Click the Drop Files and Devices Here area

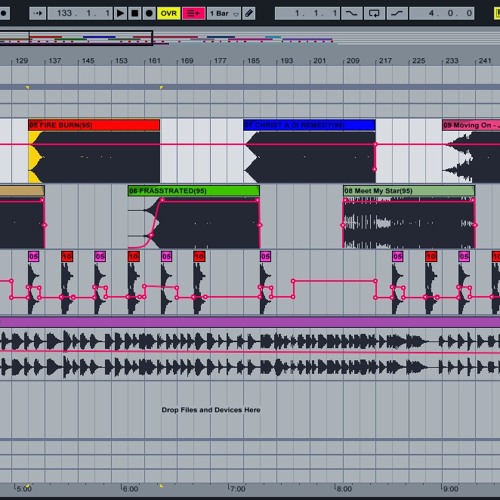coord(211,410)
